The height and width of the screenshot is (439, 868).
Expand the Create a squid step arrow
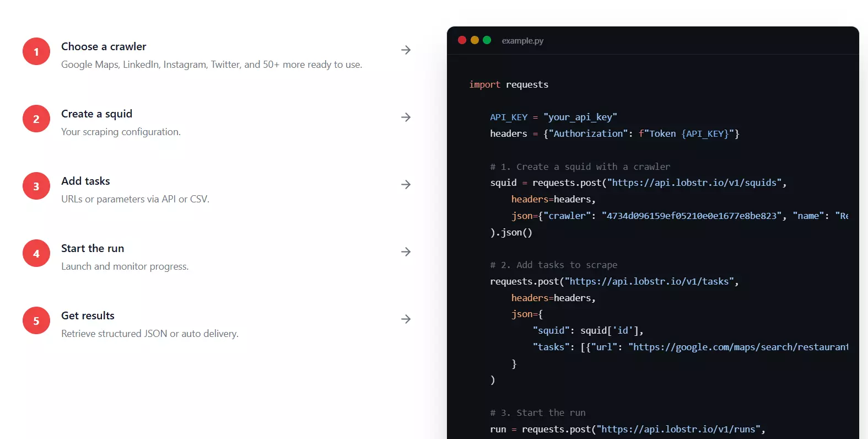point(406,117)
